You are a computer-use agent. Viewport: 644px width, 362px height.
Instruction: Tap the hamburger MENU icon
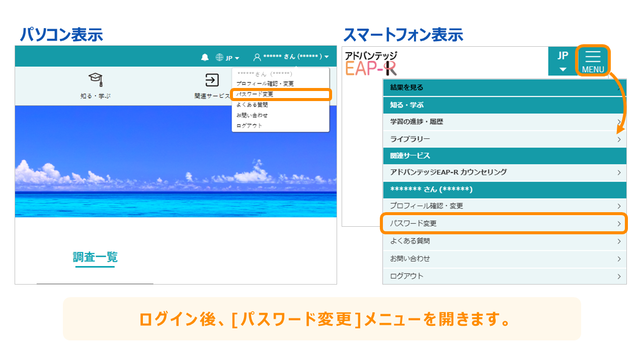593,60
